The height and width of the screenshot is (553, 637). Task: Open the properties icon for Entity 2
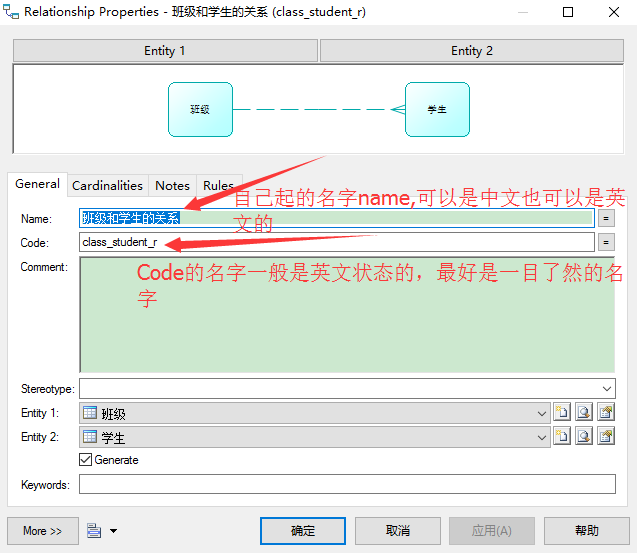tap(606, 437)
